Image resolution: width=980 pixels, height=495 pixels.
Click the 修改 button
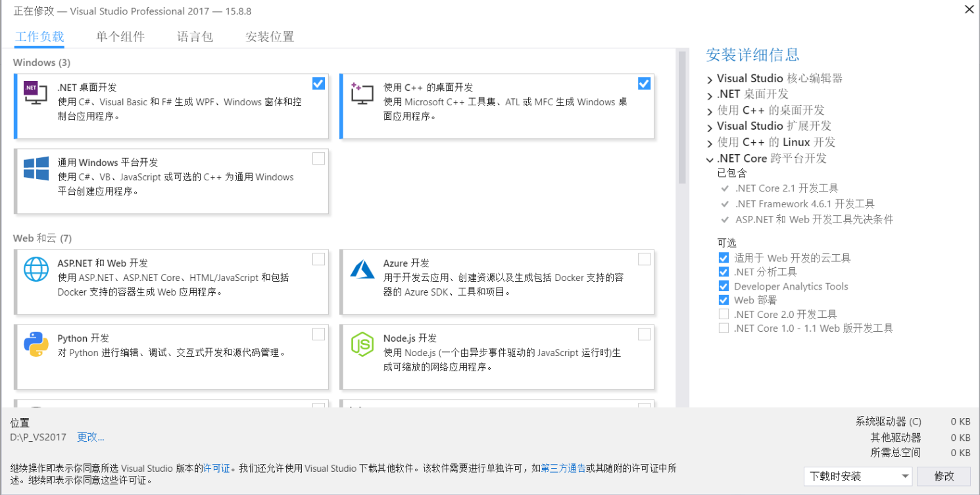point(944,476)
